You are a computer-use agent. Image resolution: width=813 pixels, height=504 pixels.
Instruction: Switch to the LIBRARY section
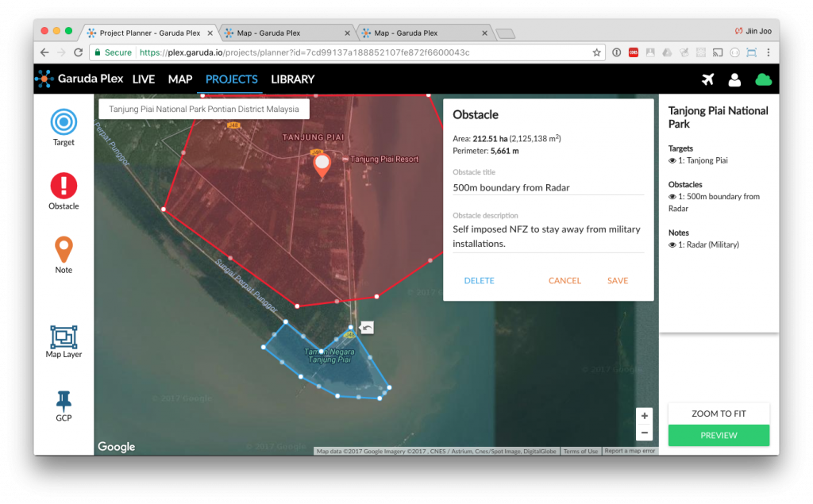click(292, 79)
